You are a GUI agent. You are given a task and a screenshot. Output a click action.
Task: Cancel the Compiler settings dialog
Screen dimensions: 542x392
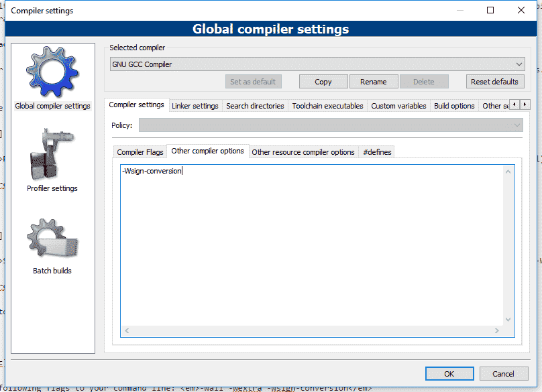[x=503, y=374]
